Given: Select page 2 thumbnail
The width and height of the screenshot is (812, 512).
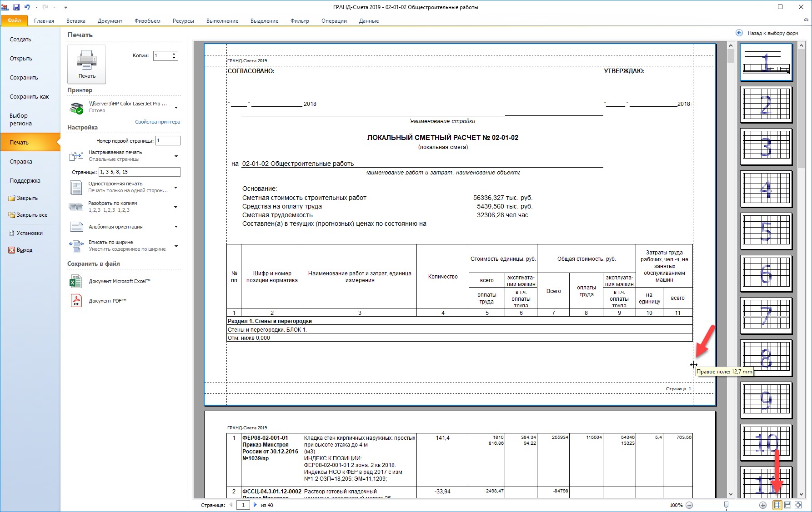Looking at the screenshot, I should [x=766, y=104].
